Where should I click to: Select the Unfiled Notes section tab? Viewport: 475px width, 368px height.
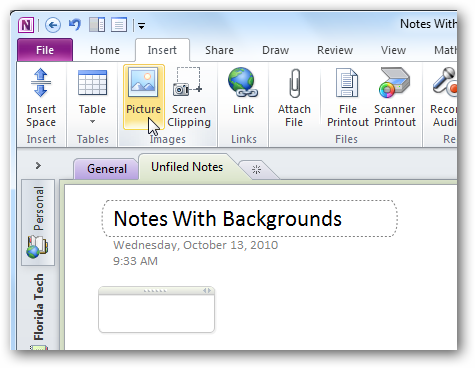[187, 167]
